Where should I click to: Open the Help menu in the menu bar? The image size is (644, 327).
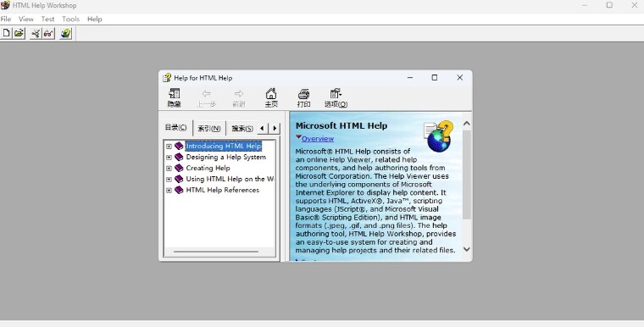click(x=94, y=19)
